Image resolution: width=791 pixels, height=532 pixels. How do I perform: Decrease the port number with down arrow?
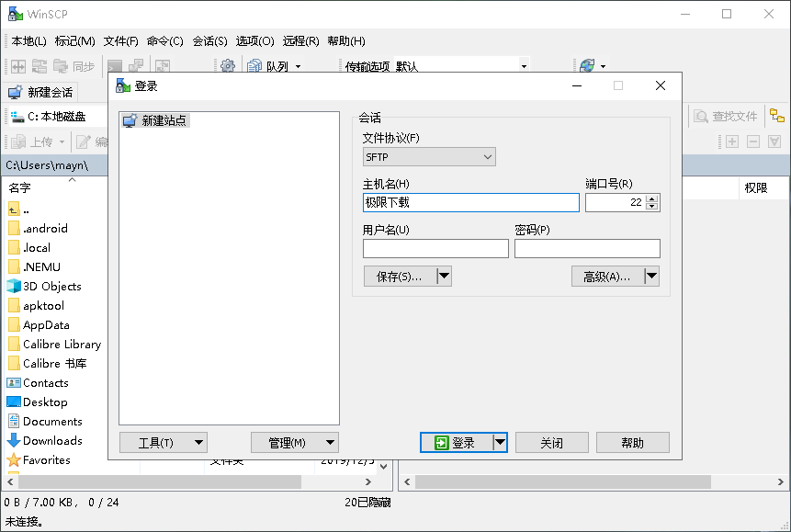point(652,207)
